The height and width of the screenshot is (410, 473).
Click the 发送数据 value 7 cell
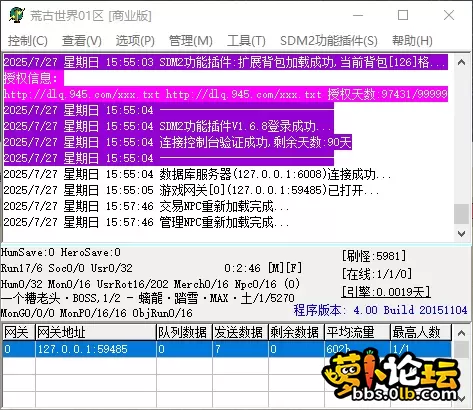coord(240,349)
